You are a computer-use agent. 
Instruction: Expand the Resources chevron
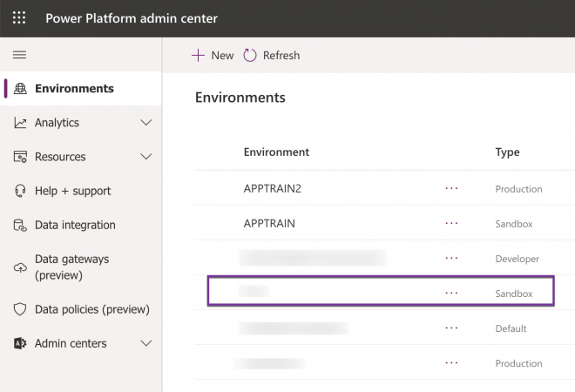coord(146,157)
